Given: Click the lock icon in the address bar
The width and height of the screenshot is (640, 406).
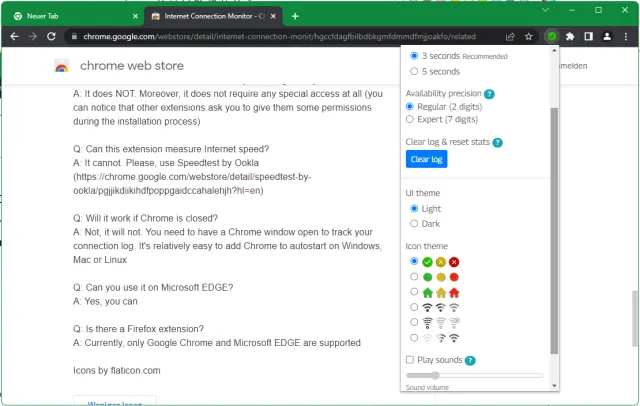Looking at the screenshot, I should point(74,37).
